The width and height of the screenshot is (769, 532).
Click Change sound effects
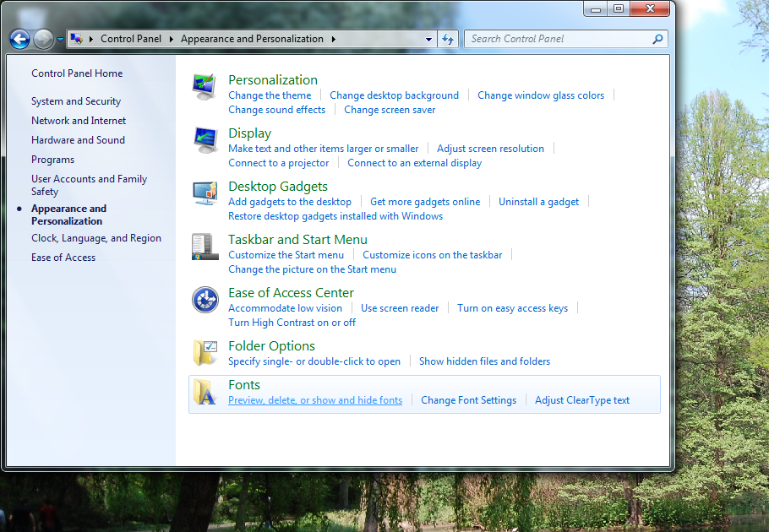point(276,110)
